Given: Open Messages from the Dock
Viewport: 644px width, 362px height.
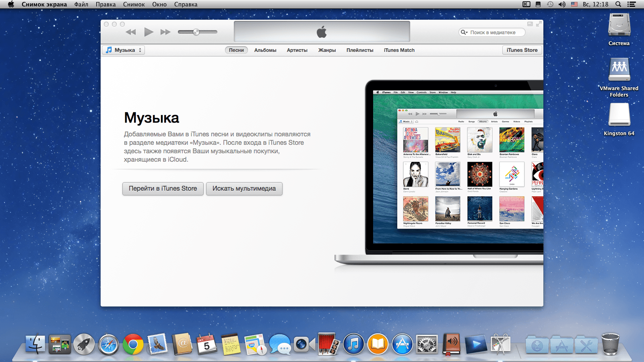Looking at the screenshot, I should 280,345.
